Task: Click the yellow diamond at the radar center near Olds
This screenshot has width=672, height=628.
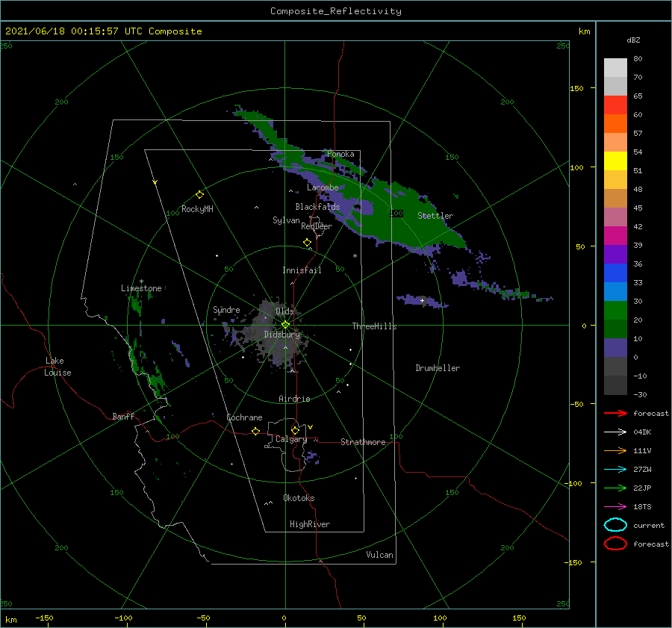Action: 285,325
